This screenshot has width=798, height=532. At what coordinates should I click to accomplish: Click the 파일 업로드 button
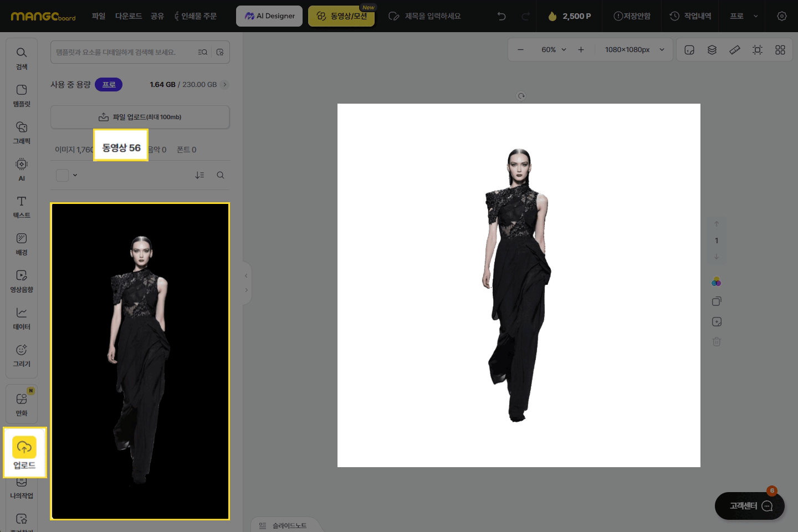pyautogui.click(x=140, y=117)
